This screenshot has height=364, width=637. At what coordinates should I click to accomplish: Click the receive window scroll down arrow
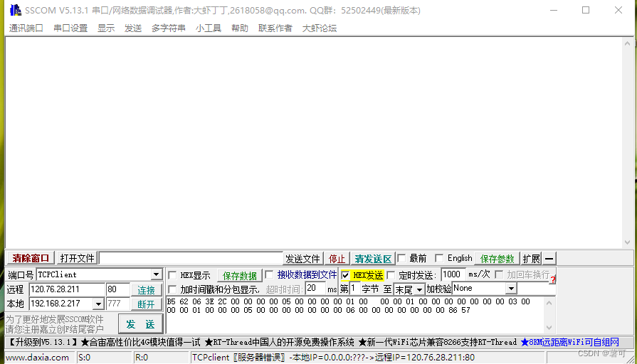tap(627, 242)
